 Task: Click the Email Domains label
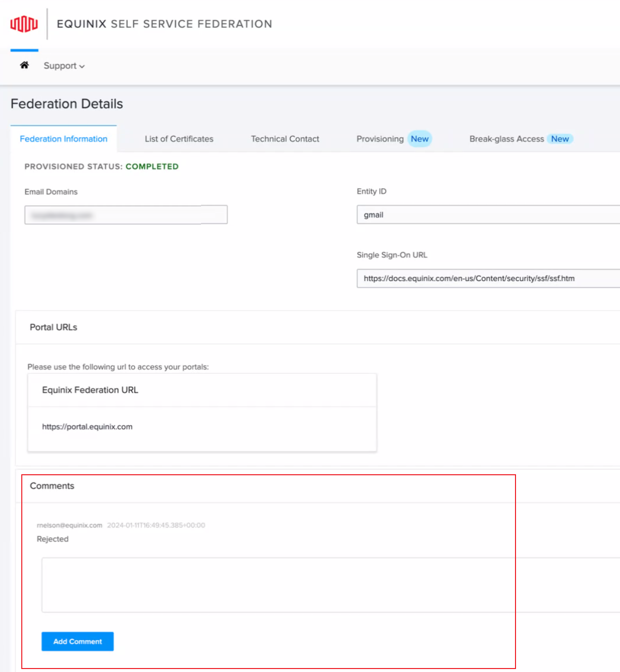tap(51, 192)
